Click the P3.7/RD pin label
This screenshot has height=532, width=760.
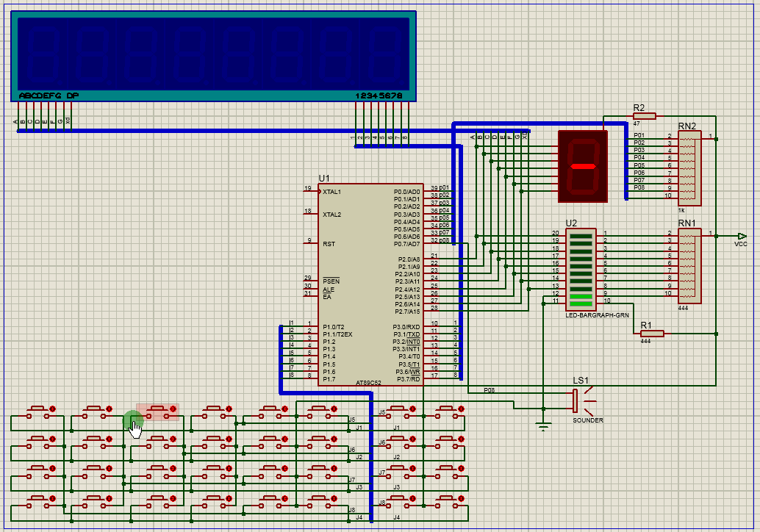click(408, 379)
